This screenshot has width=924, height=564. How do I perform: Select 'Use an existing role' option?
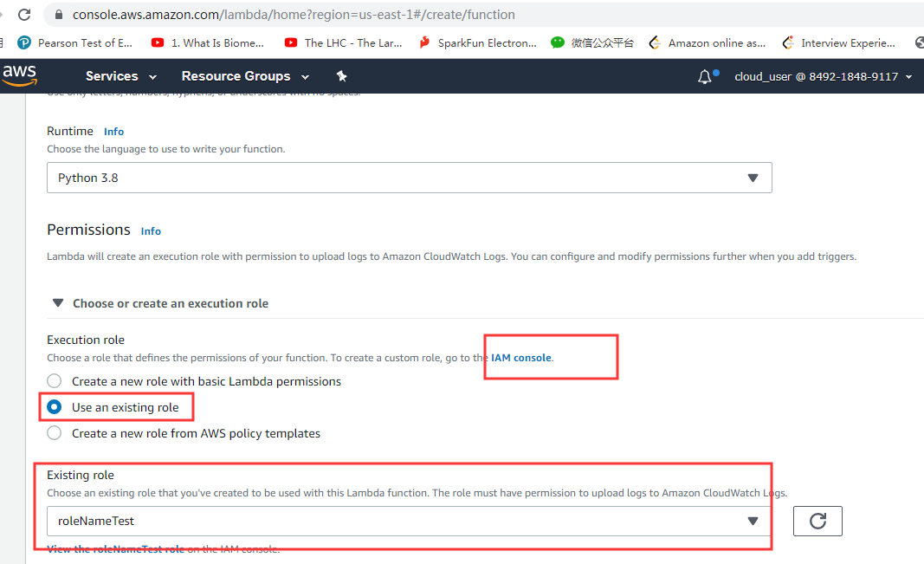point(54,406)
